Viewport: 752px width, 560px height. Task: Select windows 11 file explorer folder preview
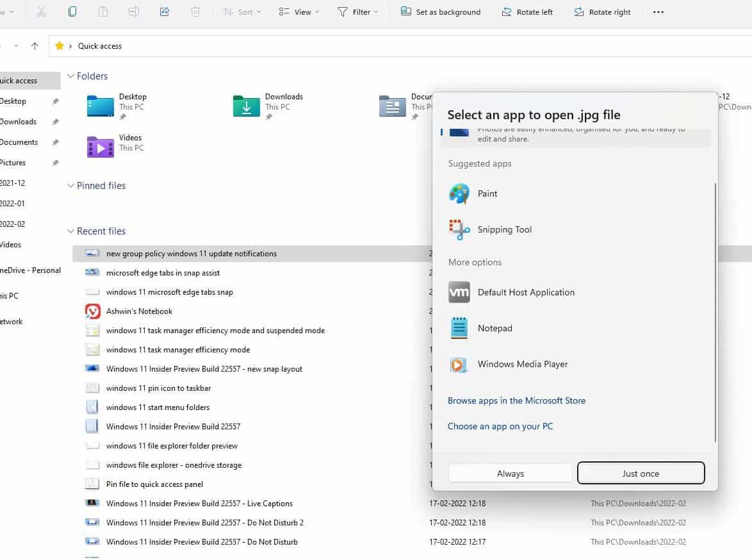[x=172, y=446]
